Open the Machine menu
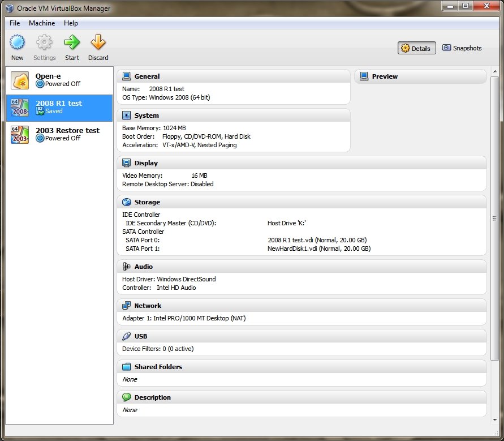 [x=42, y=23]
